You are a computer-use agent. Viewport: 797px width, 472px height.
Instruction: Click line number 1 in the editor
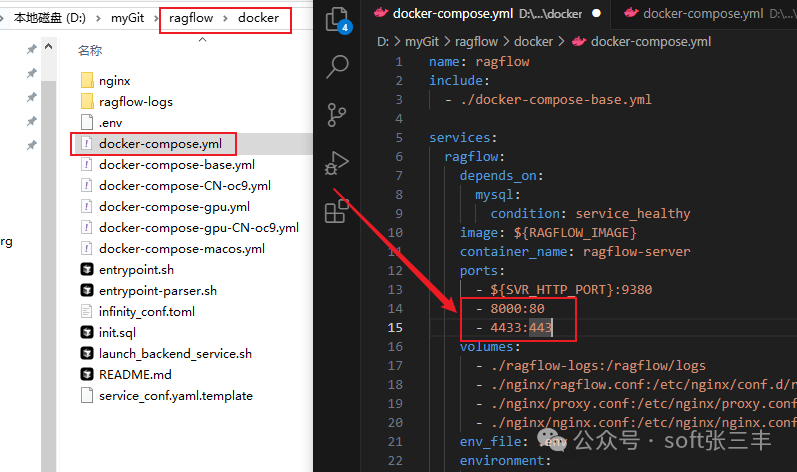399,62
